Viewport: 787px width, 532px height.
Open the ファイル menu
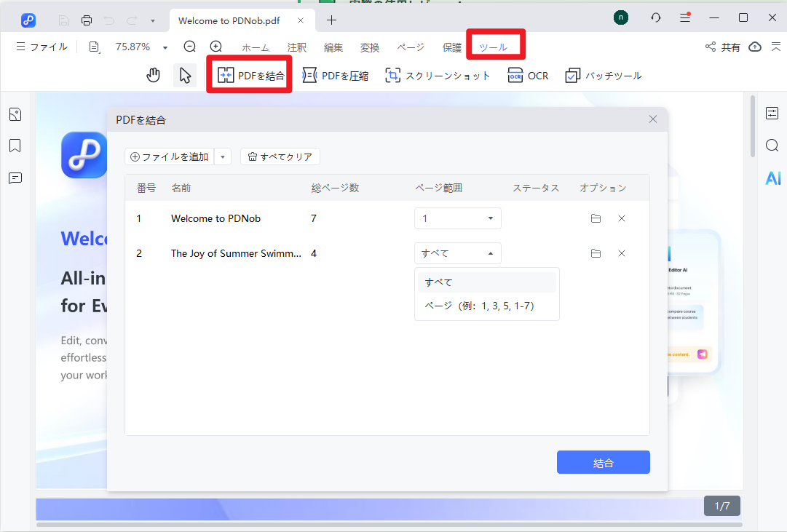click(x=42, y=47)
